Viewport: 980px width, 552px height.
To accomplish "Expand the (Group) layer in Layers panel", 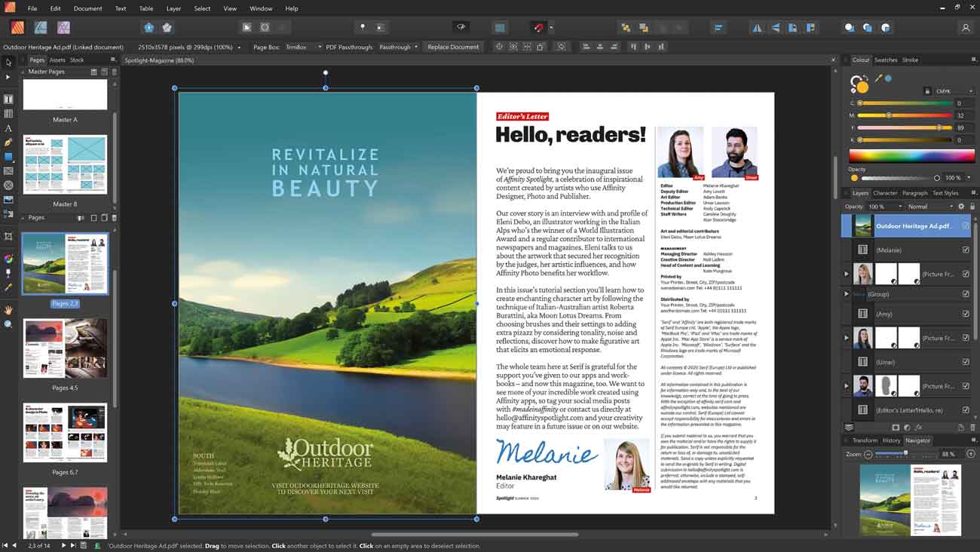I will click(x=846, y=293).
